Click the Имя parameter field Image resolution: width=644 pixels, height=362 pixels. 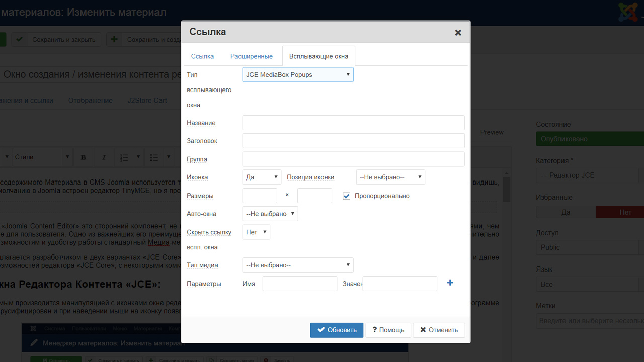pos(300,284)
